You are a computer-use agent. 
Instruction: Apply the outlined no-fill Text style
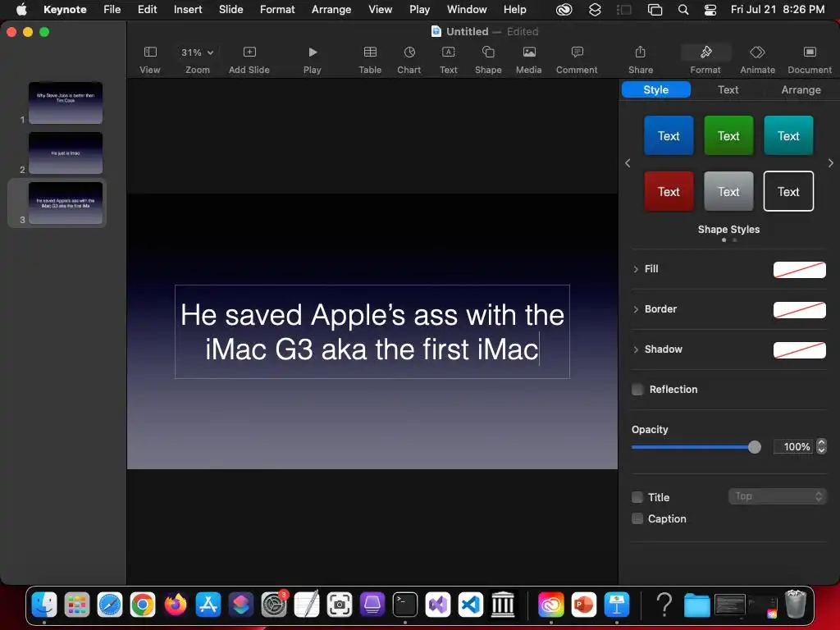point(788,191)
